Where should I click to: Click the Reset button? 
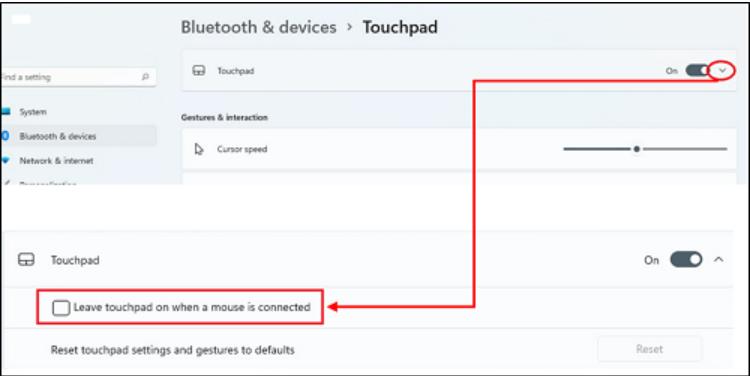[x=649, y=349]
